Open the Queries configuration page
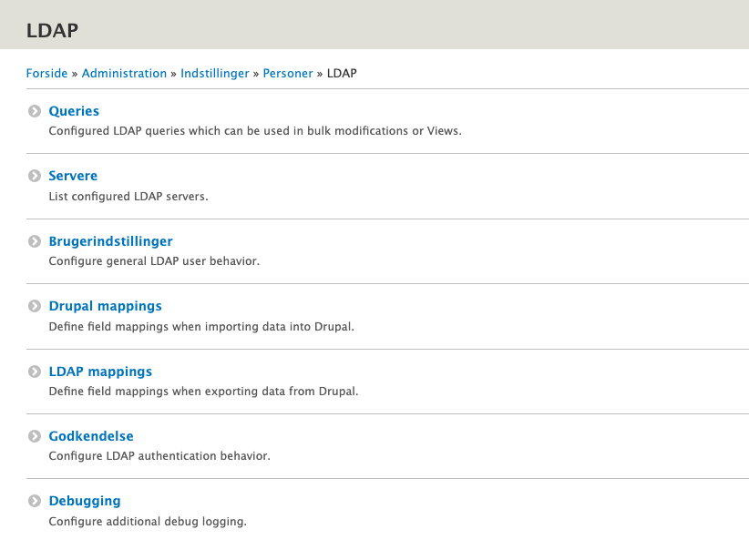This screenshot has width=749, height=560. click(74, 111)
